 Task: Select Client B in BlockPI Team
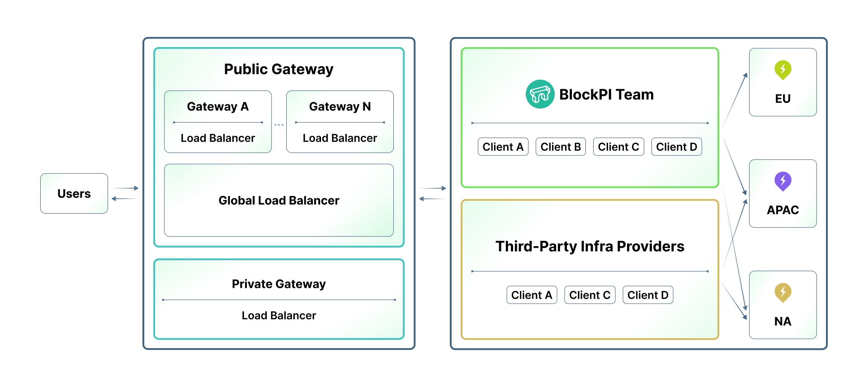tap(561, 147)
